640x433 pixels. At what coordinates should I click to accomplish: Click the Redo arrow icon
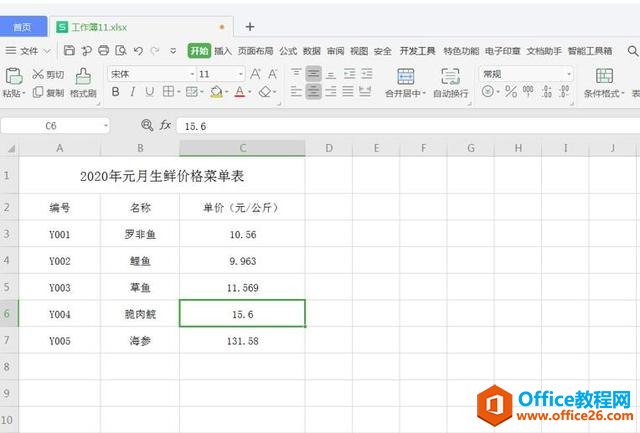pyautogui.click(x=155, y=51)
